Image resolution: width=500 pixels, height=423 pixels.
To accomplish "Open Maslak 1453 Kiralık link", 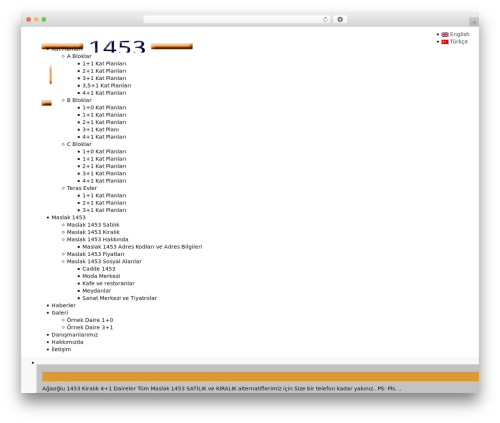I will [x=93, y=232].
